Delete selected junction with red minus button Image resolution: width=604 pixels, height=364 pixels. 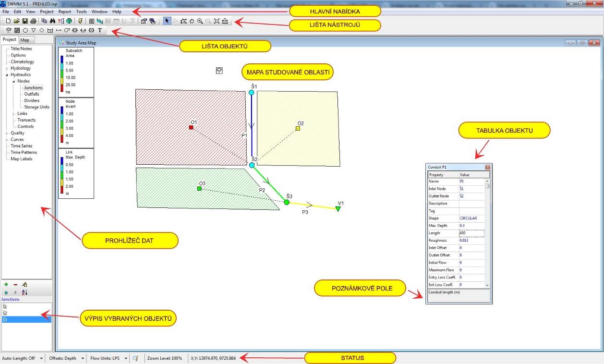pyautogui.click(x=15, y=284)
